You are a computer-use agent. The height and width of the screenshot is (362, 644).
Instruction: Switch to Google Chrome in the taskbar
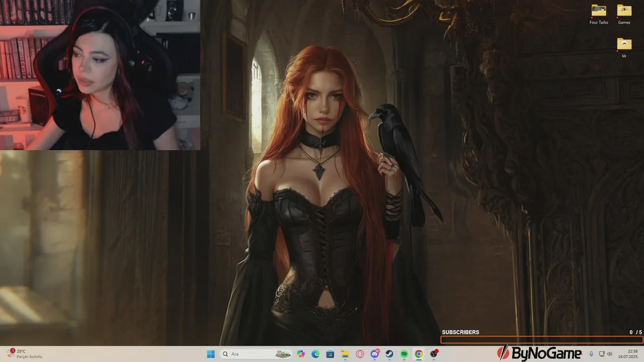tap(419, 354)
